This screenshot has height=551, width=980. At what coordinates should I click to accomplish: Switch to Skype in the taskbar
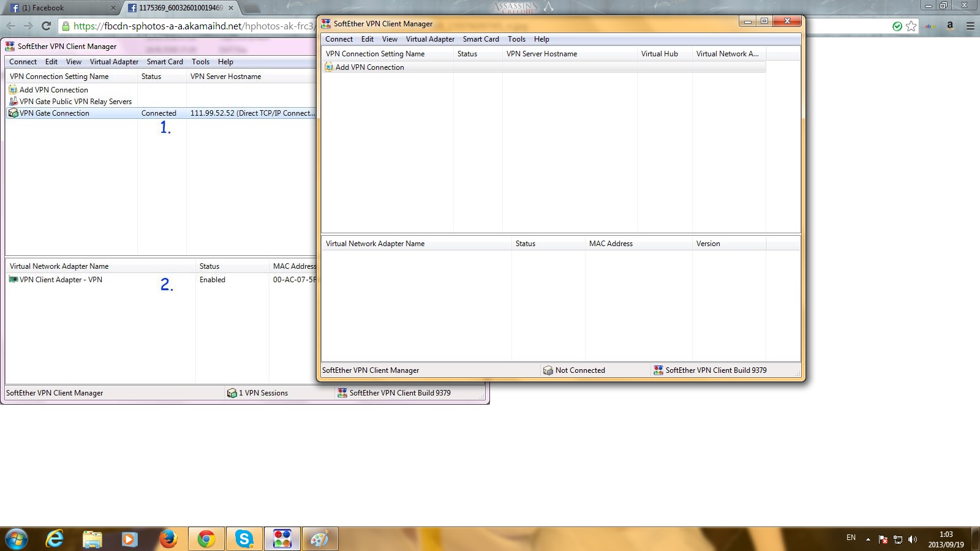click(x=244, y=539)
